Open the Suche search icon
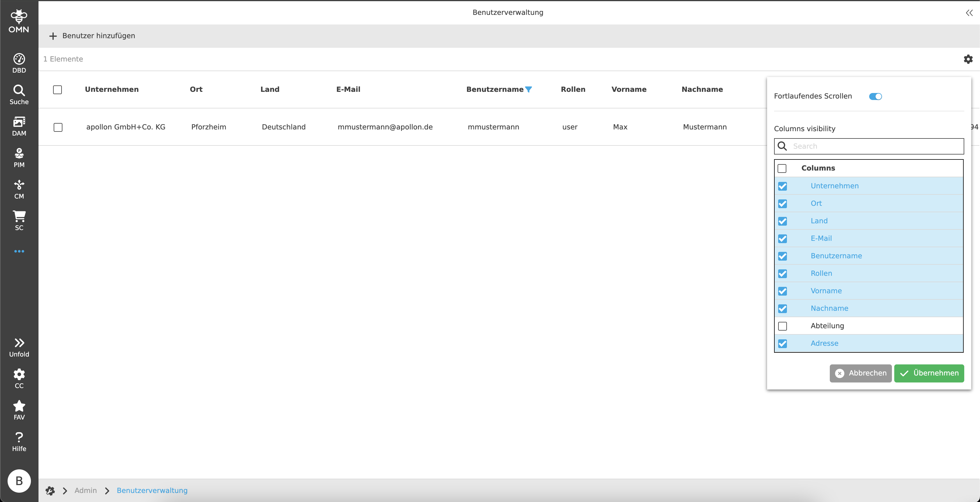Viewport: 980px width, 502px height. pyautogui.click(x=19, y=95)
